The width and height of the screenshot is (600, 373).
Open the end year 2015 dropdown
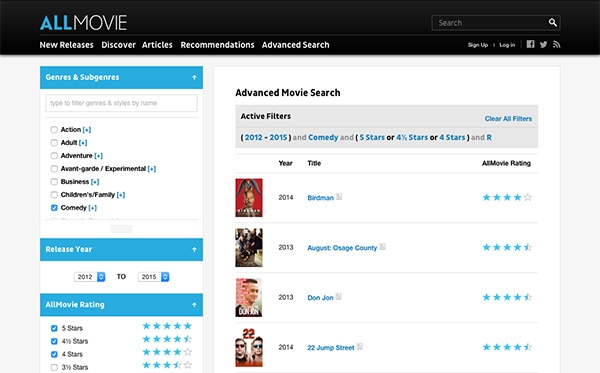point(153,277)
